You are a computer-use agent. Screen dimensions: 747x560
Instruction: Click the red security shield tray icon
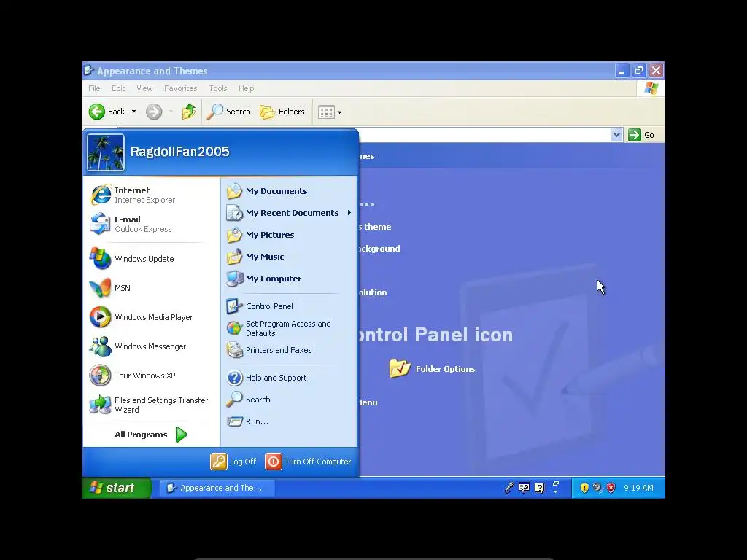coord(611,488)
